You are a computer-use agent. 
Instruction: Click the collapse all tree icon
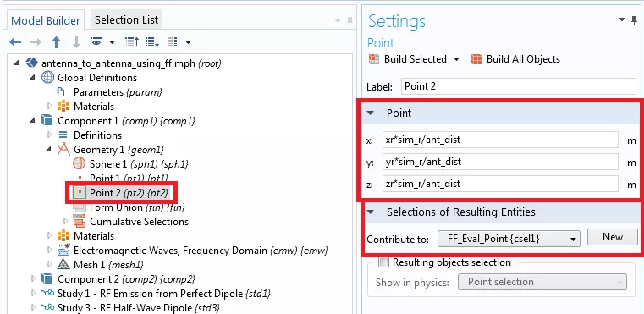point(132,42)
